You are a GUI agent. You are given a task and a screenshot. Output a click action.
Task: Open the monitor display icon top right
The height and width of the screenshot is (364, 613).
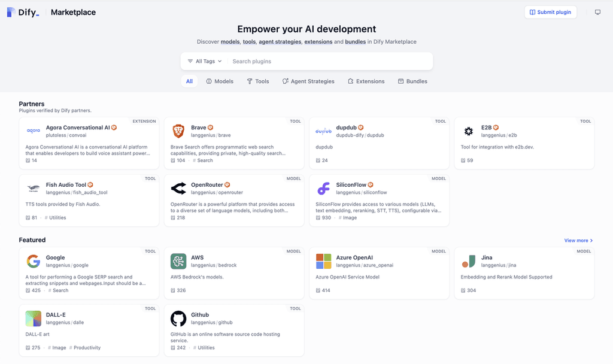pos(598,12)
